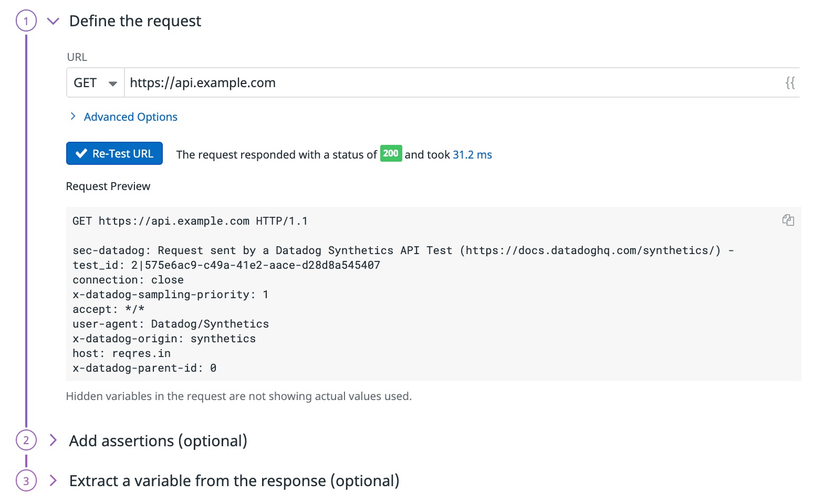
Task: Click Extract a variable from the response heading
Action: (234, 480)
